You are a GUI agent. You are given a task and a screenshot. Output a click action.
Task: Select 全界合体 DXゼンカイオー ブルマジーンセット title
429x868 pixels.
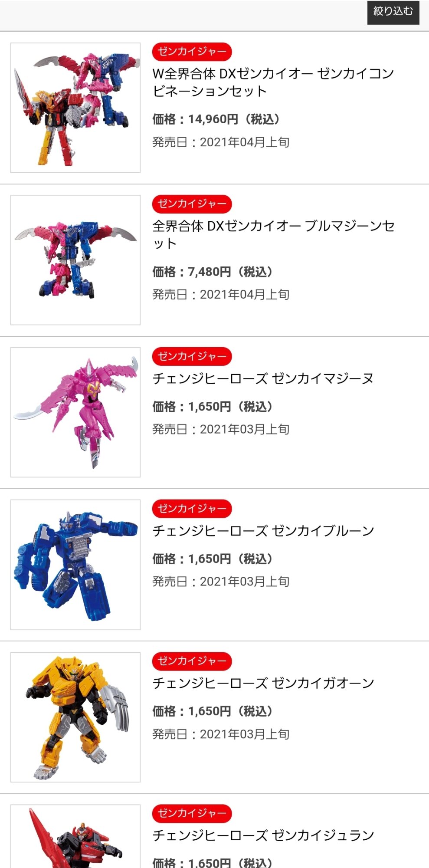pyautogui.click(x=273, y=234)
